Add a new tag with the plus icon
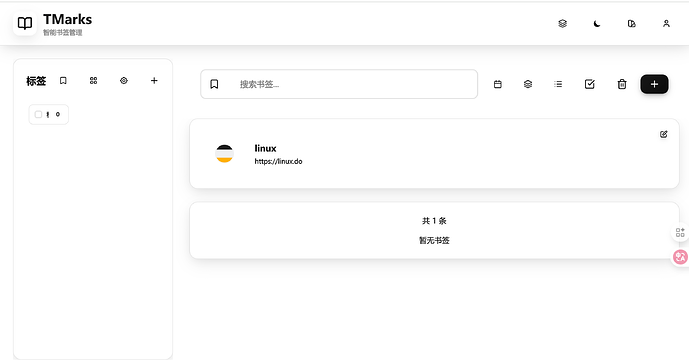The width and height of the screenshot is (689, 360). click(x=154, y=80)
